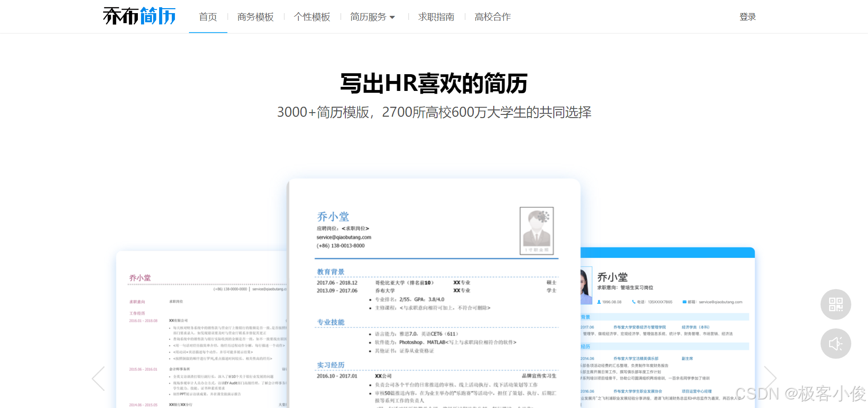
Task: Click the 乔布简历 site logo
Action: click(x=139, y=16)
